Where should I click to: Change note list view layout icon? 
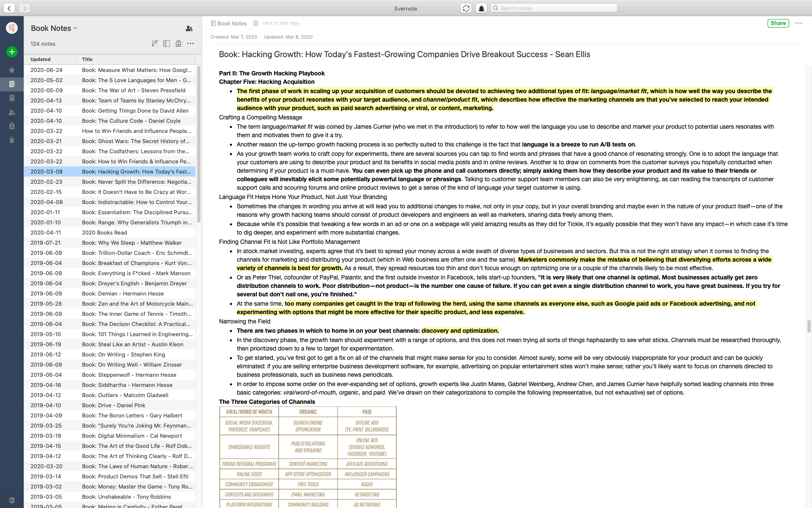tap(167, 43)
